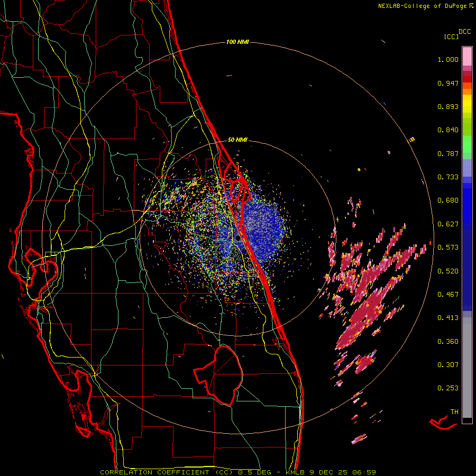Click the 0.360 scale value
The height and width of the screenshot is (476, 476).
point(448,342)
